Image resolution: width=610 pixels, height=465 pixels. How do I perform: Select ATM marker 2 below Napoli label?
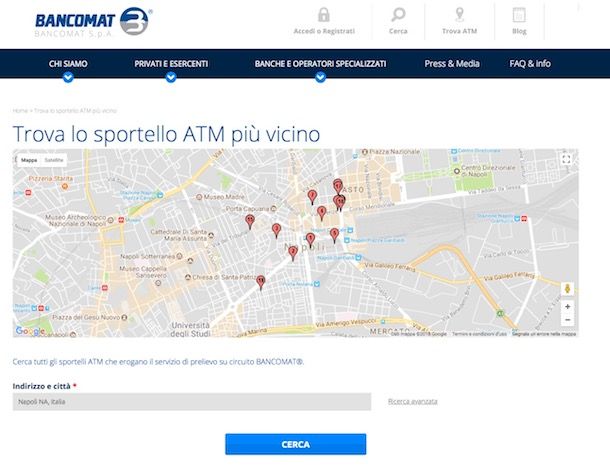pyautogui.click(x=293, y=253)
